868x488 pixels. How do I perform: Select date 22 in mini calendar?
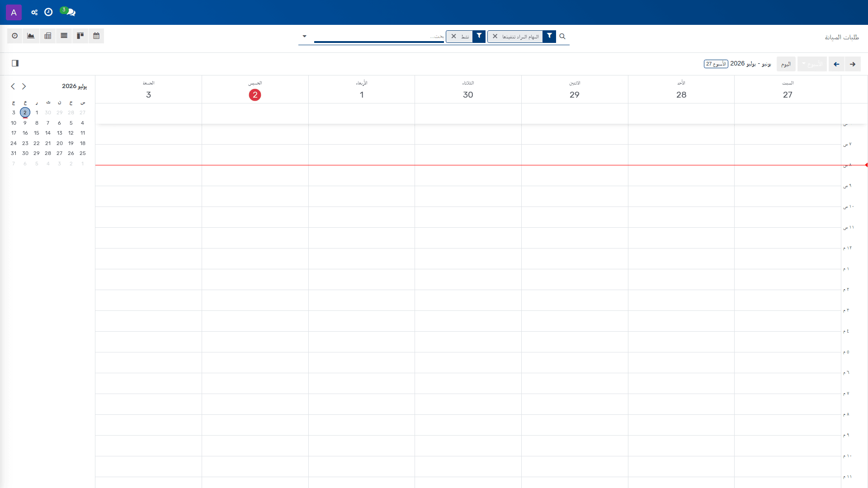(37, 143)
